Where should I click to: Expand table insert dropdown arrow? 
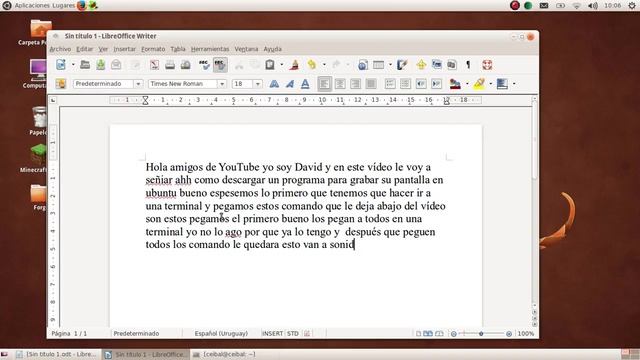click(x=390, y=64)
